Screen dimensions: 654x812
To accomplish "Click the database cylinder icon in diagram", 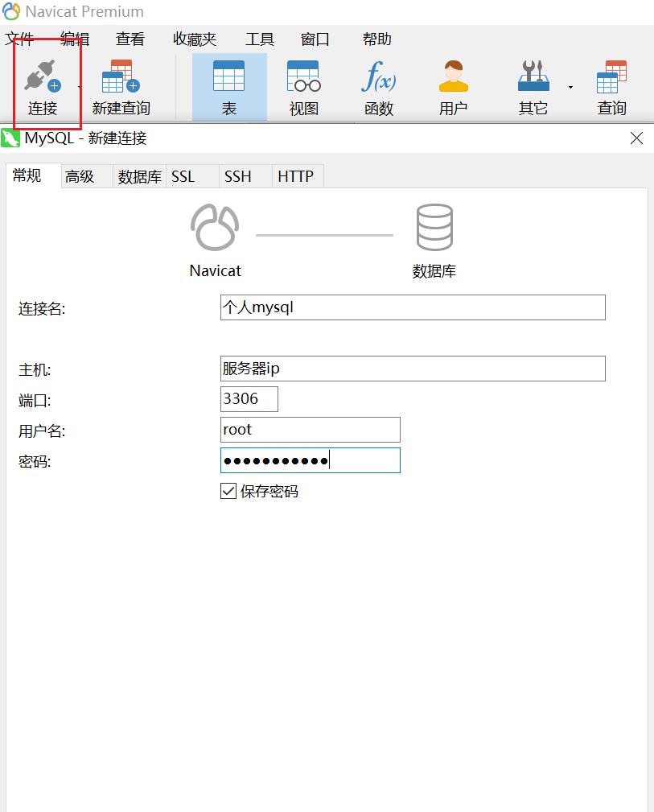I will coord(434,227).
